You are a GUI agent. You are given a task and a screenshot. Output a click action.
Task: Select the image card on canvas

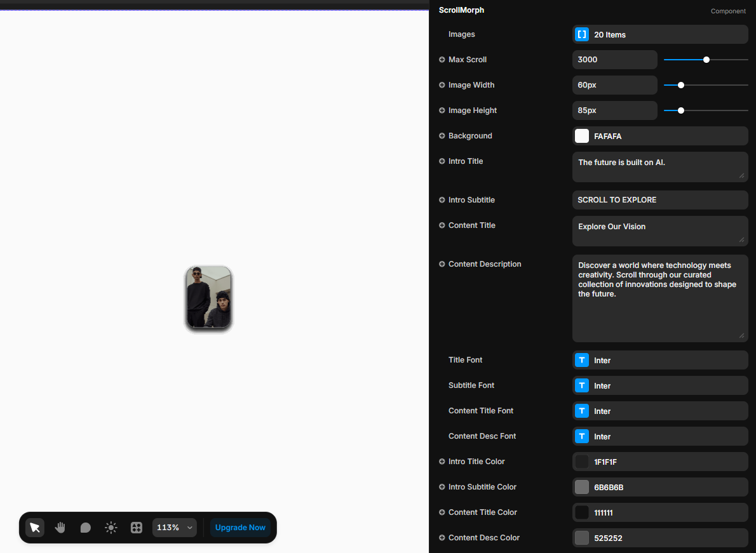tap(208, 298)
